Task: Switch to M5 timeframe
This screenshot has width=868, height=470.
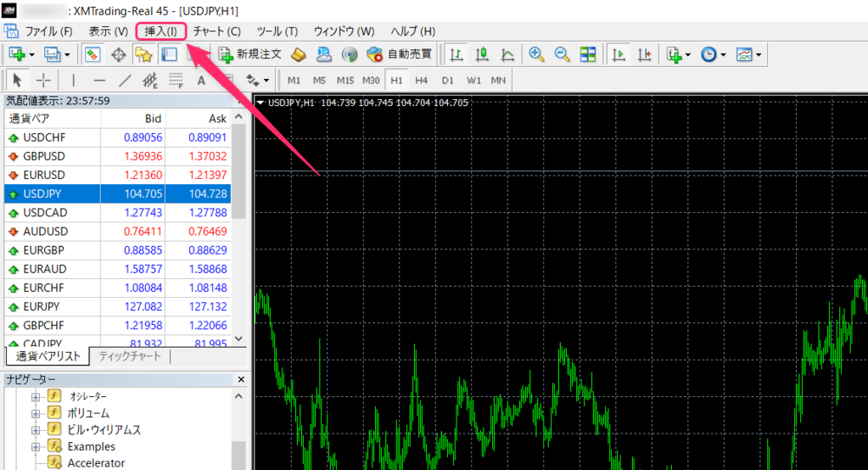Action: pos(319,81)
